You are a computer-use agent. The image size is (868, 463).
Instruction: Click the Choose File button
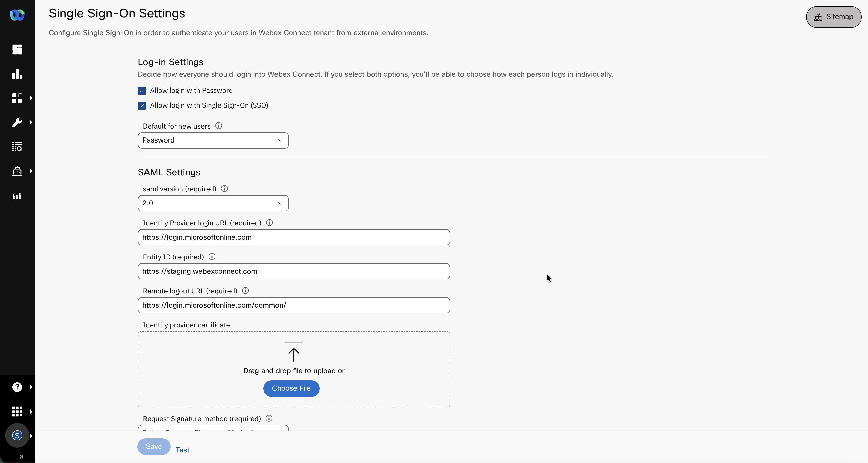[291, 388]
